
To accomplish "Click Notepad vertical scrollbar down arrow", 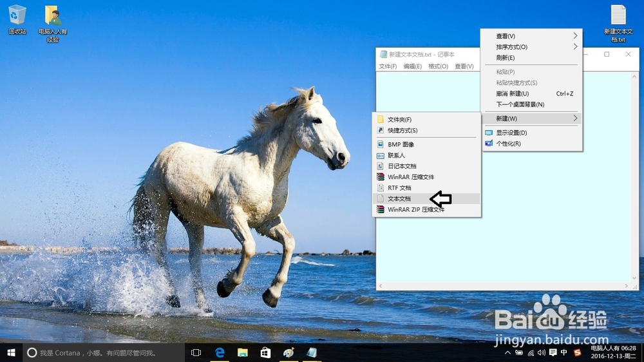I will click(x=634, y=278).
